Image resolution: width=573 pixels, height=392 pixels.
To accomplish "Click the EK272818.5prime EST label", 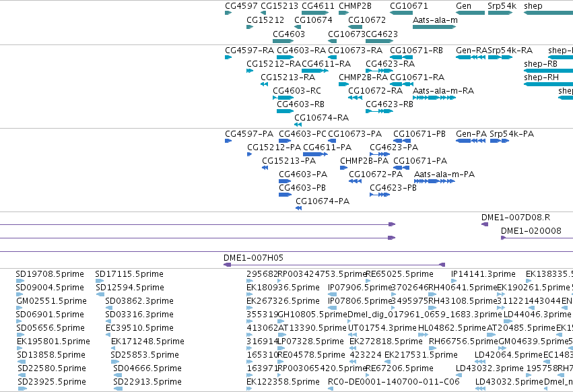I will coord(386,341).
